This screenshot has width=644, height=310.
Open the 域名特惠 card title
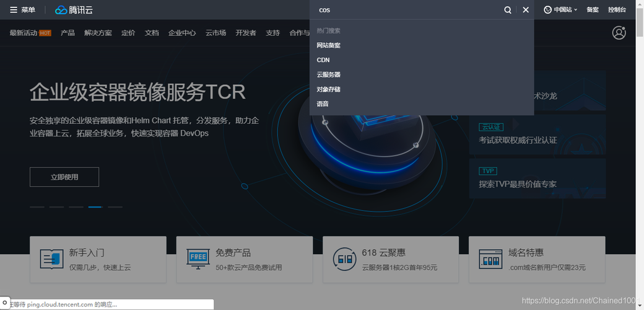526,252
